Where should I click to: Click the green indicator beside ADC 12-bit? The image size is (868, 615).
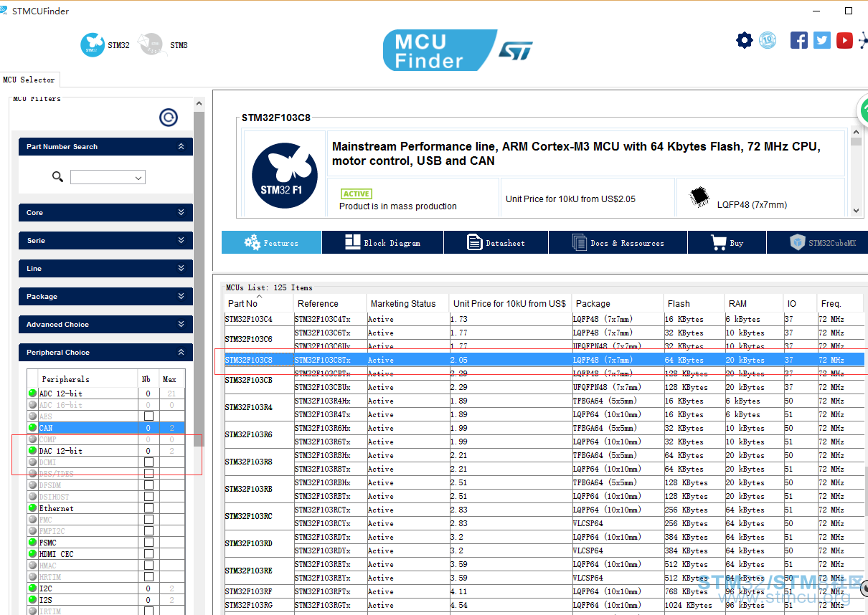[32, 394]
